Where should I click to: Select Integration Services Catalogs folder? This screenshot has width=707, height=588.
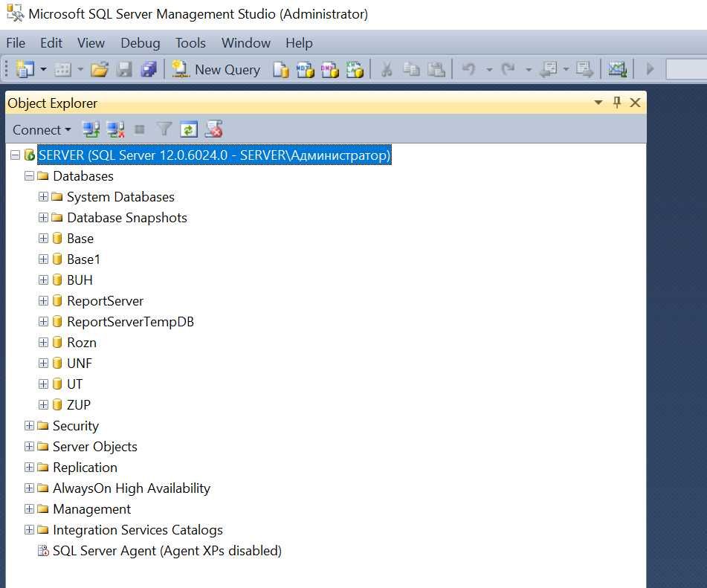point(138,530)
